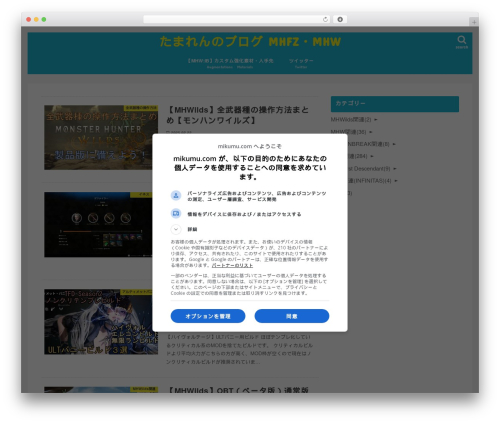
Task: Open the ツイッター menu item
Action: [x=301, y=62]
